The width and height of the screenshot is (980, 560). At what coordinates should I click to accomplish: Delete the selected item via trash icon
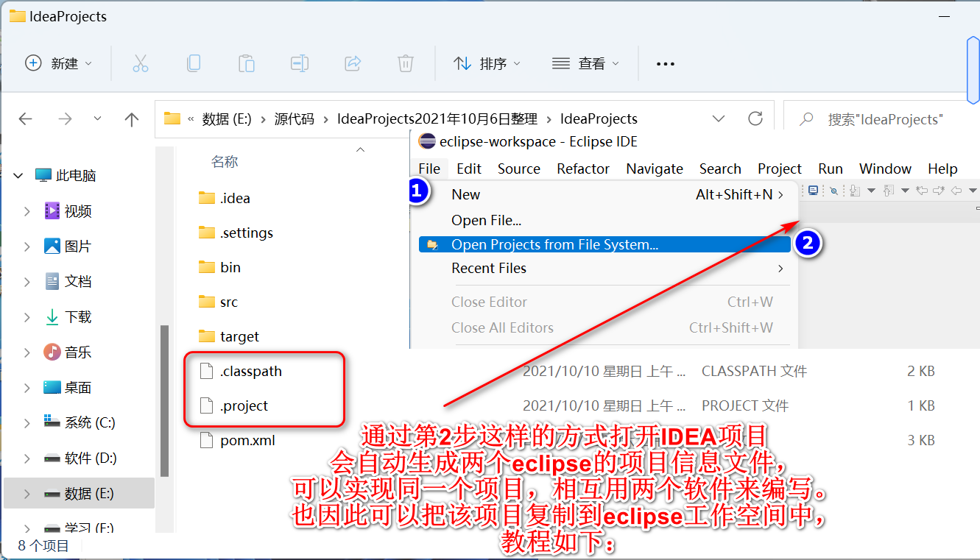(x=405, y=63)
